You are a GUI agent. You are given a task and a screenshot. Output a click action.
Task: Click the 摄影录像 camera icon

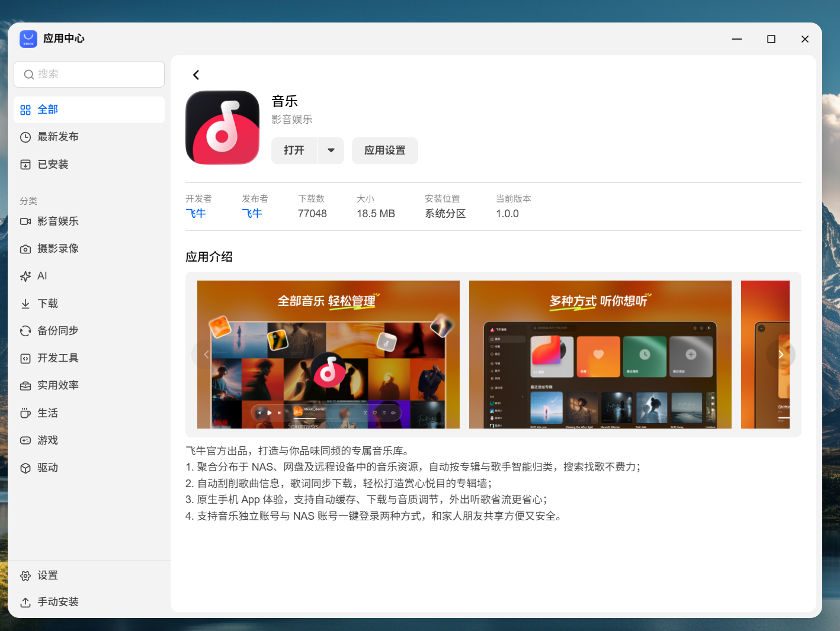(x=25, y=249)
